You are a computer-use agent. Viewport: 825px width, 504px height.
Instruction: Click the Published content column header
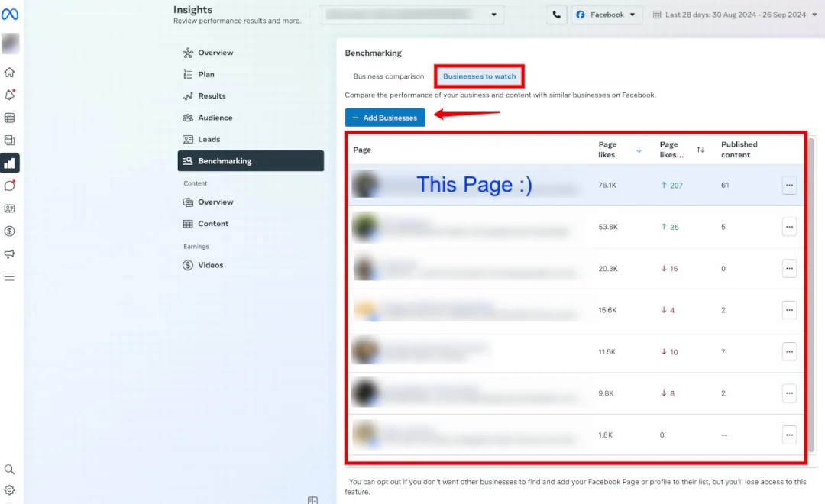pos(739,150)
